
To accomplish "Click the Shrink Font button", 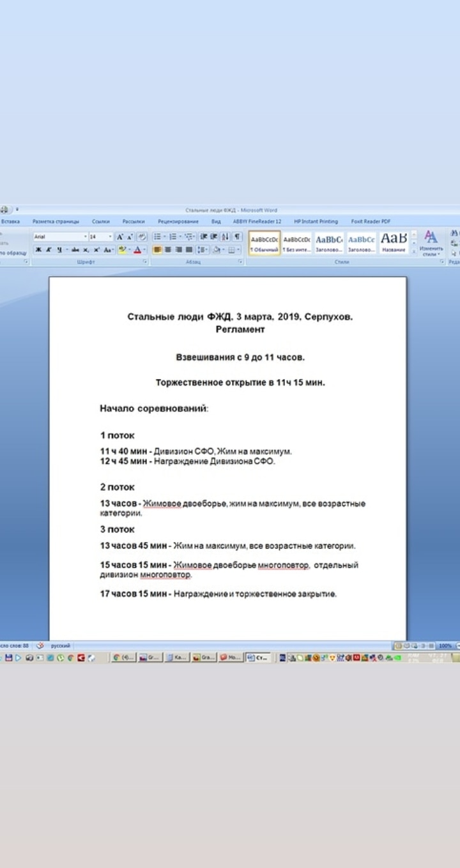I will [130, 236].
